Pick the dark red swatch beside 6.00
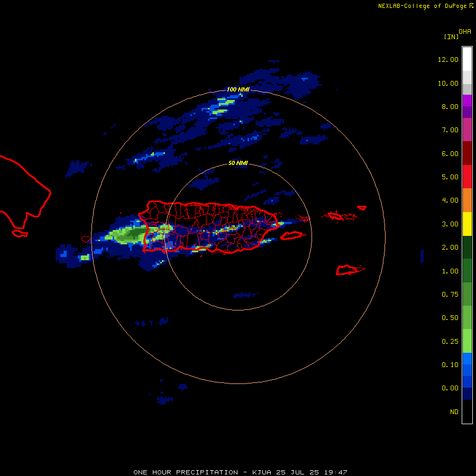Image resolution: width=476 pixels, height=476 pixels. [x=467, y=153]
